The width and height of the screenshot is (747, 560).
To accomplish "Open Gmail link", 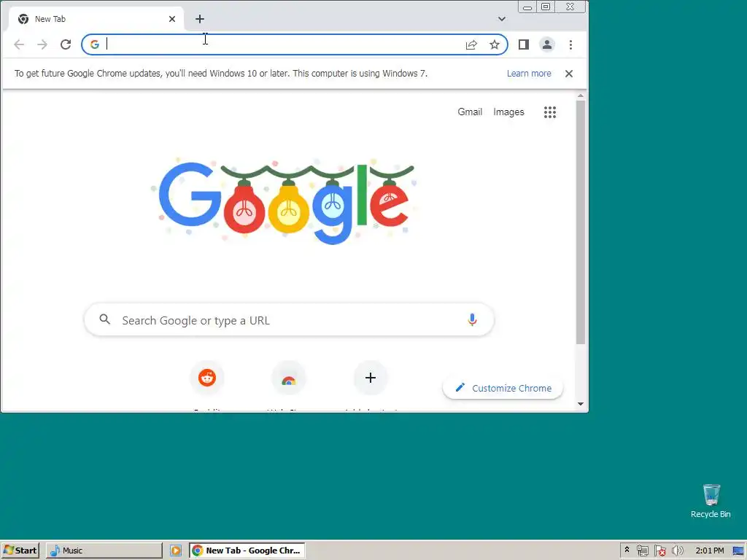I will (x=470, y=112).
